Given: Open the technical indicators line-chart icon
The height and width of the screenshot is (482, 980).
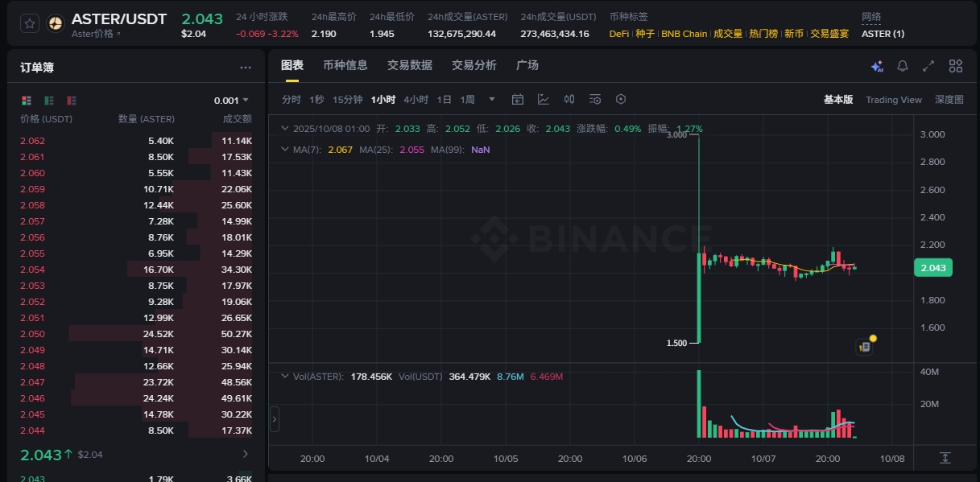Looking at the screenshot, I should click(x=544, y=100).
